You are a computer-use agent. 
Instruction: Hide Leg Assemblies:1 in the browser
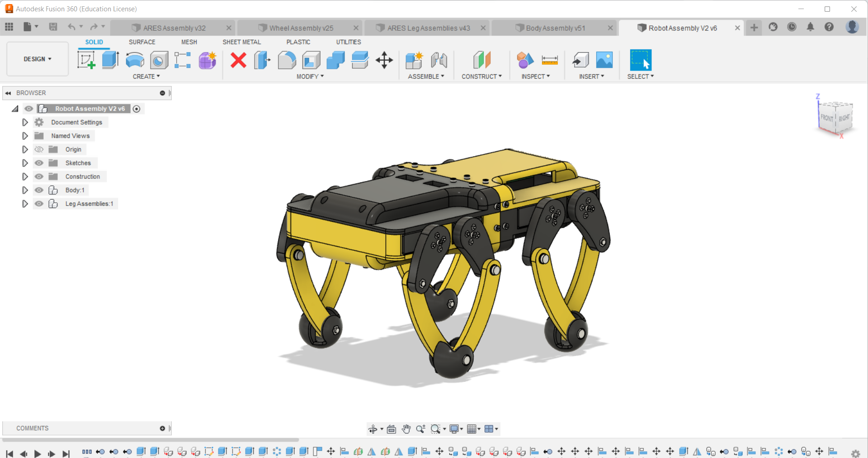pyautogui.click(x=39, y=204)
